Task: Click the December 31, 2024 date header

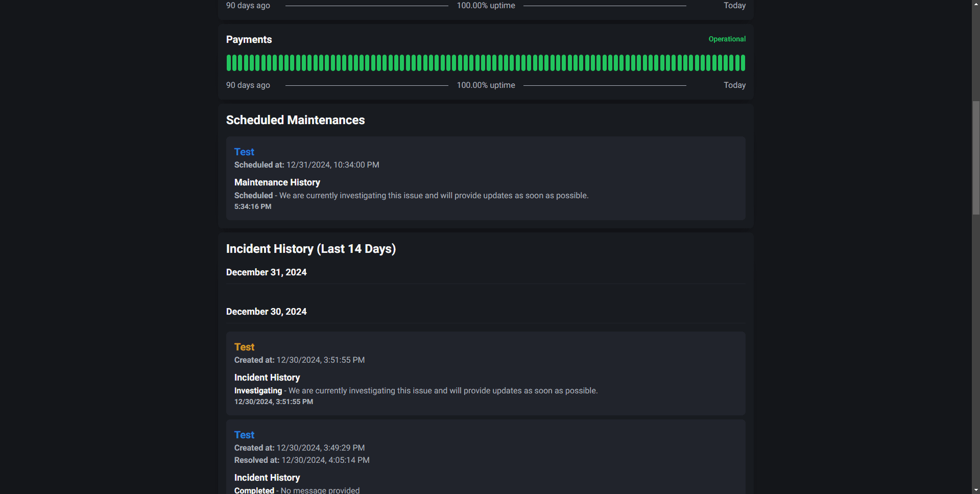Action: (266, 272)
